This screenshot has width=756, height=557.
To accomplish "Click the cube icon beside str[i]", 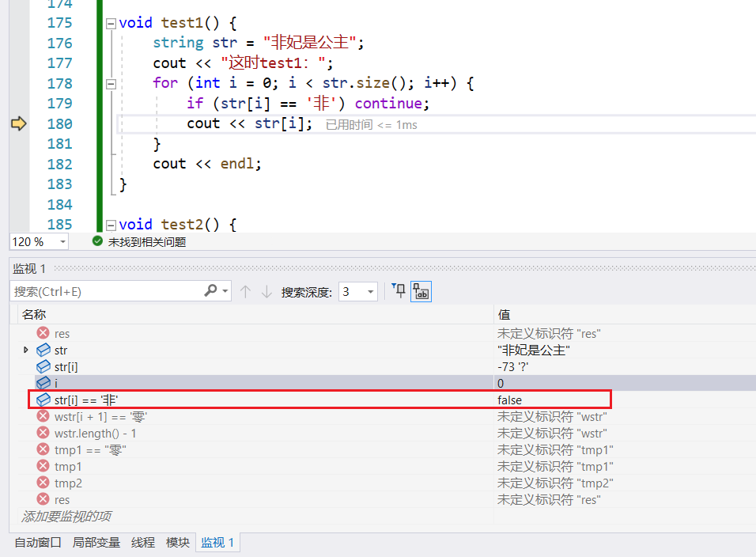I will click(x=43, y=366).
